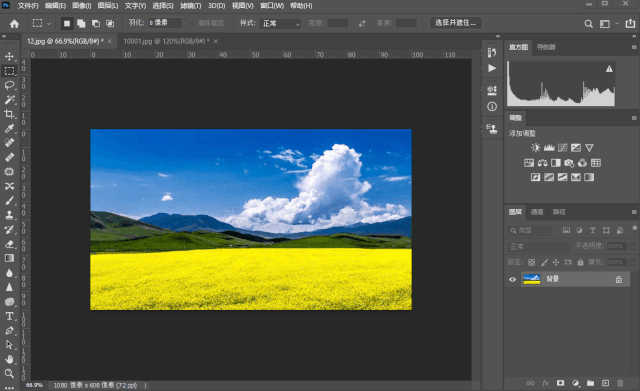
Task: Select the Magic Wand tool
Action: click(x=9, y=100)
